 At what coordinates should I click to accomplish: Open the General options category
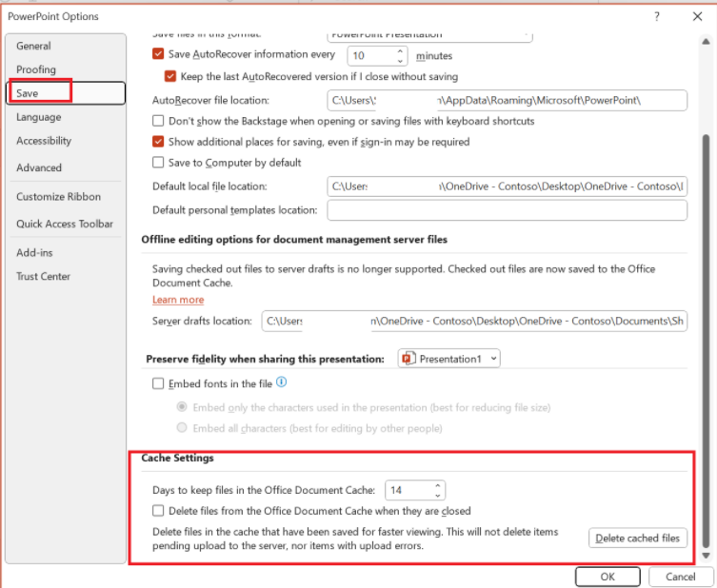[x=33, y=46]
